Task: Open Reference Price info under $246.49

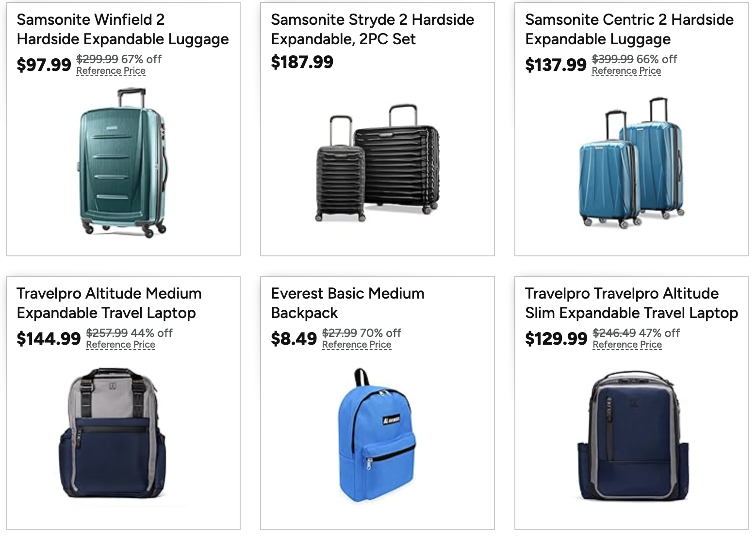Action: (x=627, y=345)
